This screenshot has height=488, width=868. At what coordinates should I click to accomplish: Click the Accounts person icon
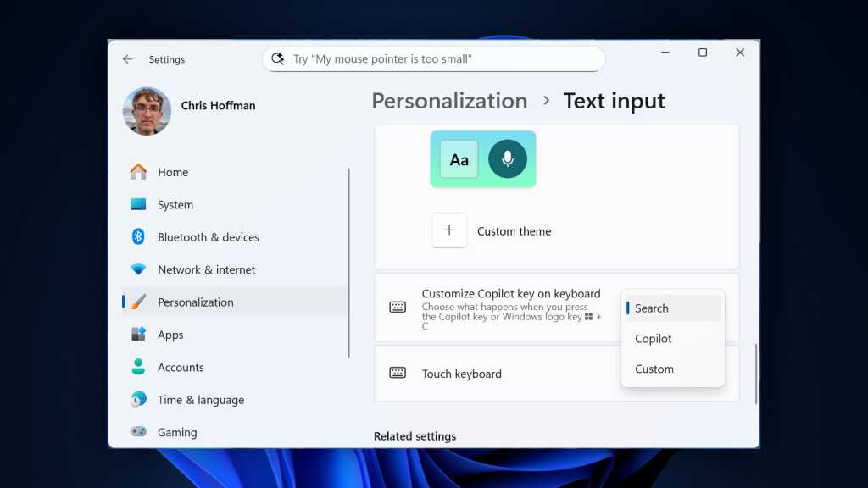coord(138,367)
